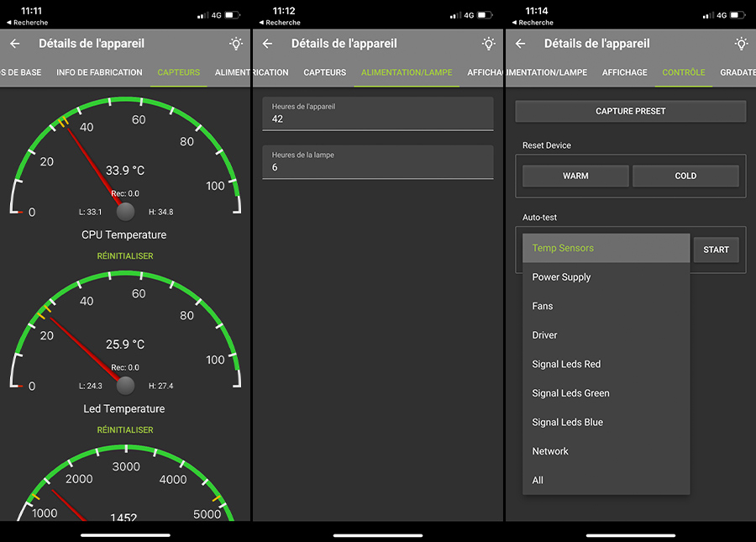The width and height of the screenshot is (756, 542).
Task: Tap the 33.9 °C CPU reading
Action: 125,171
